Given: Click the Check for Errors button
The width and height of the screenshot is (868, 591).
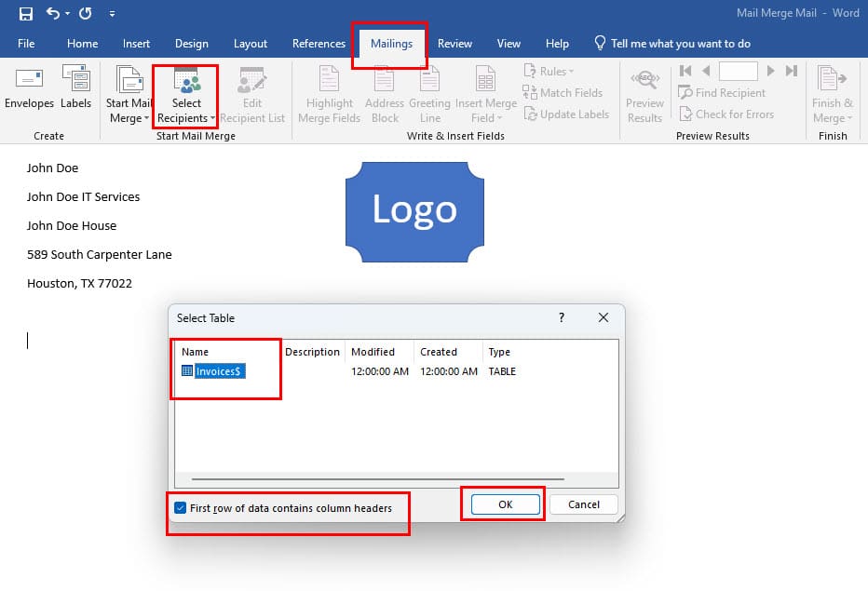Looking at the screenshot, I should (726, 114).
